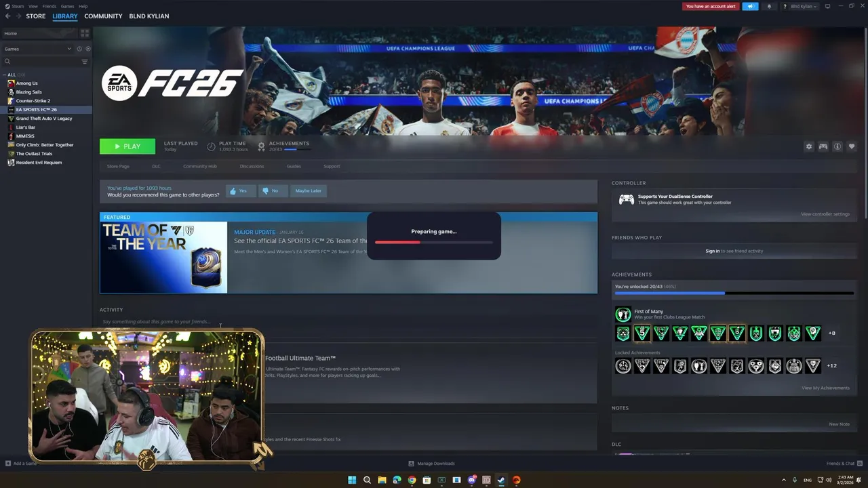This screenshot has width=868, height=488.
Task: Open the COMMUNITY tab
Action: [x=103, y=16]
